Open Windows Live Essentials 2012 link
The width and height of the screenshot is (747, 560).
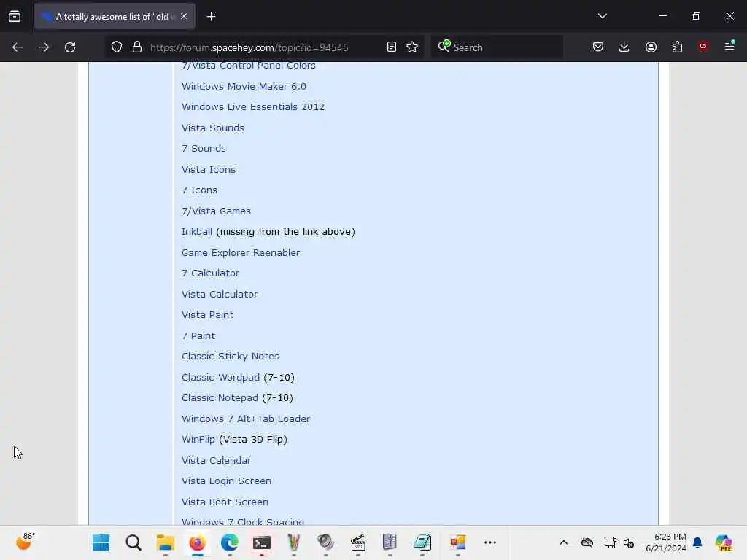pos(253,106)
